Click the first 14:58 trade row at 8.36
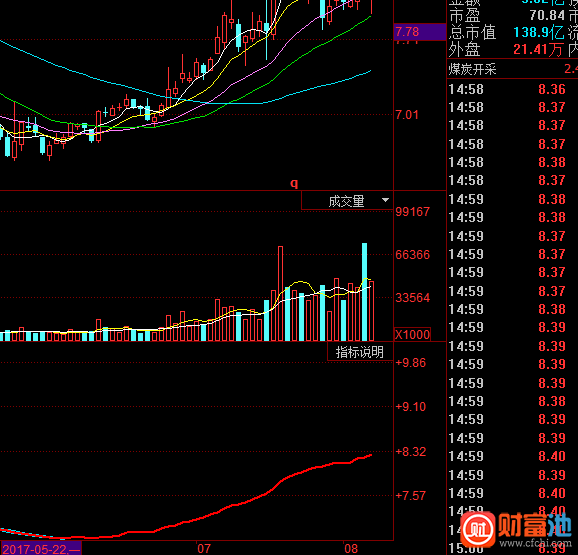Image resolution: width=578 pixels, height=555 pixels. click(513, 89)
